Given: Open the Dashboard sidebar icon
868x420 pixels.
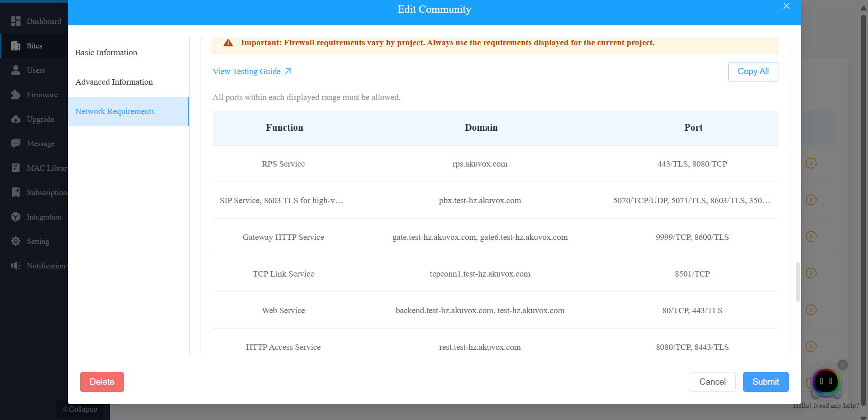Looking at the screenshot, I should click(x=16, y=21).
